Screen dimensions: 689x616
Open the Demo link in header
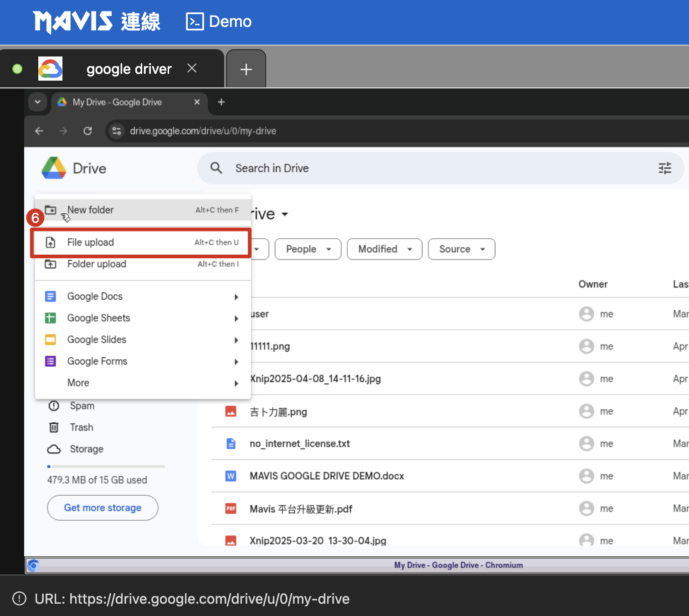[219, 21]
